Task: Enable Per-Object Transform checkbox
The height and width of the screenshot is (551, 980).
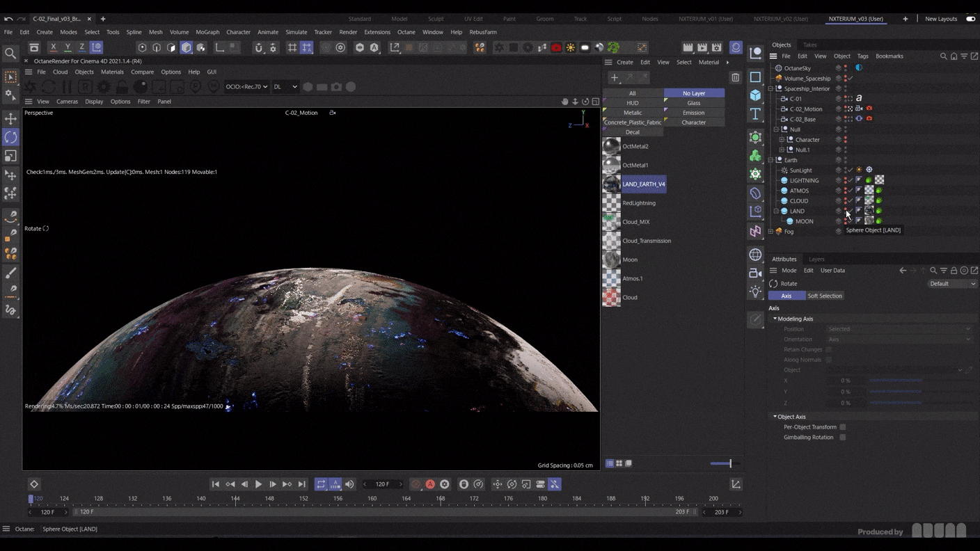Action: [842, 427]
